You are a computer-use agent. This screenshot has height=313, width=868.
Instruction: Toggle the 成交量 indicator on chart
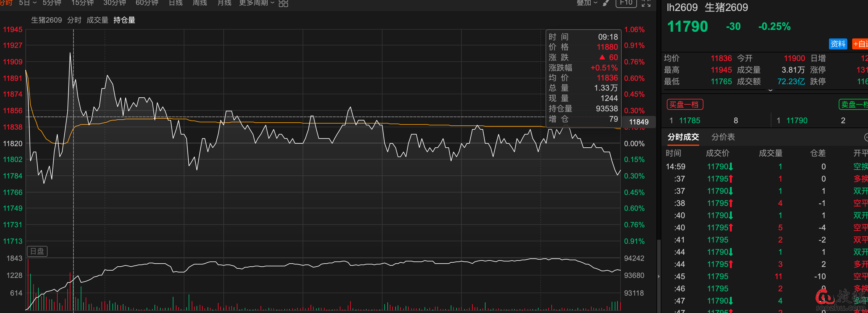pyautogui.click(x=97, y=20)
